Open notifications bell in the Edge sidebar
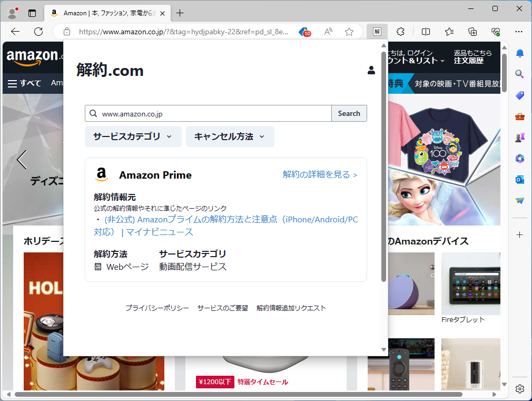This screenshot has width=532, height=401. (x=519, y=53)
